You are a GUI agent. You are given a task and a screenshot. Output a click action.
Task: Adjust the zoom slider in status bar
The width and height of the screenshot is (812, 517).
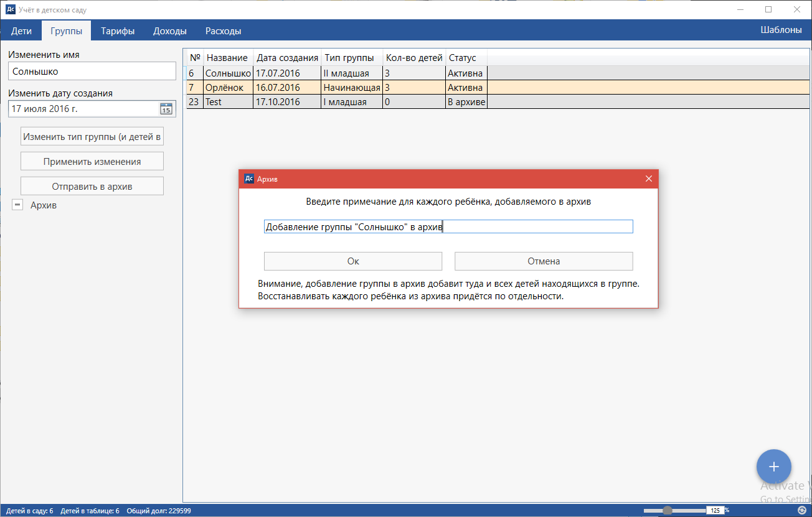668,510
